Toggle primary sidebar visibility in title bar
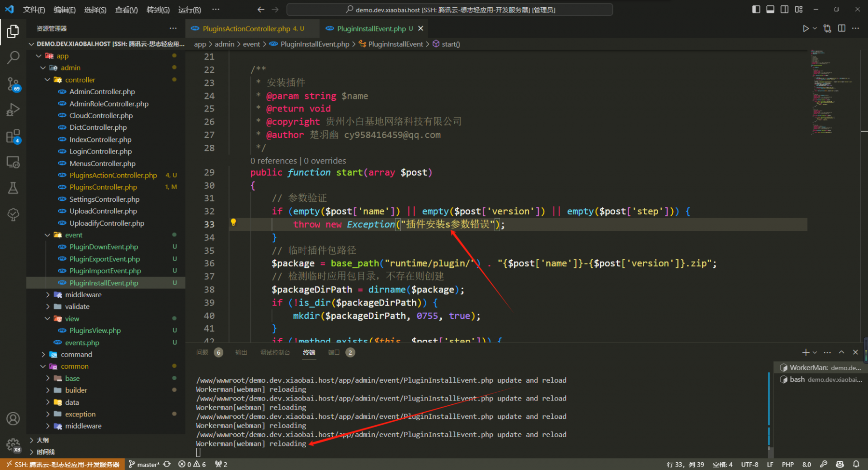Viewport: 868px width, 470px height. point(756,9)
